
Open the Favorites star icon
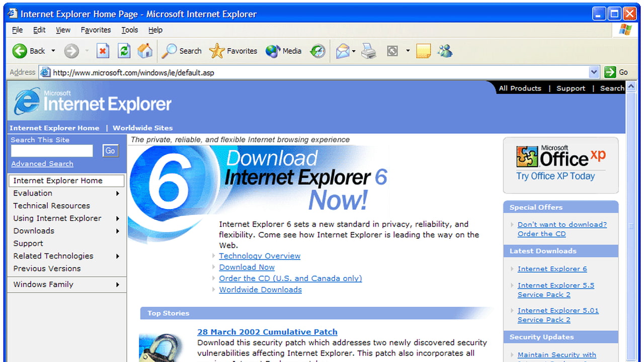(x=217, y=51)
